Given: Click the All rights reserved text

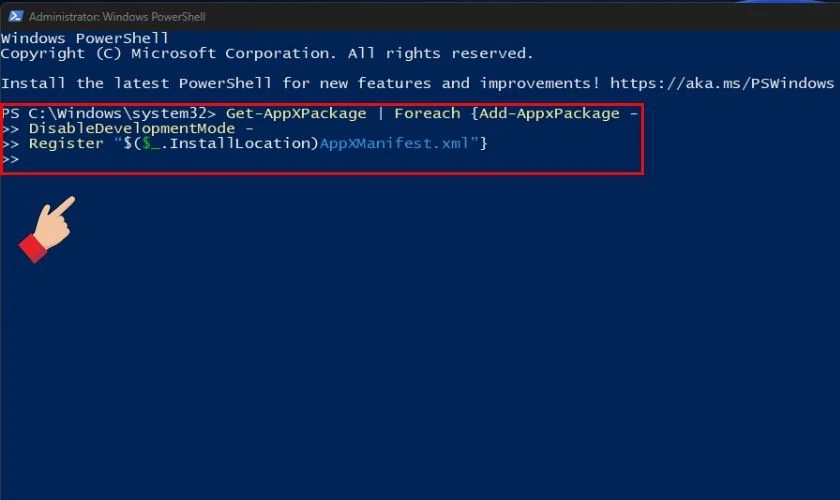Looking at the screenshot, I should 440,54.
